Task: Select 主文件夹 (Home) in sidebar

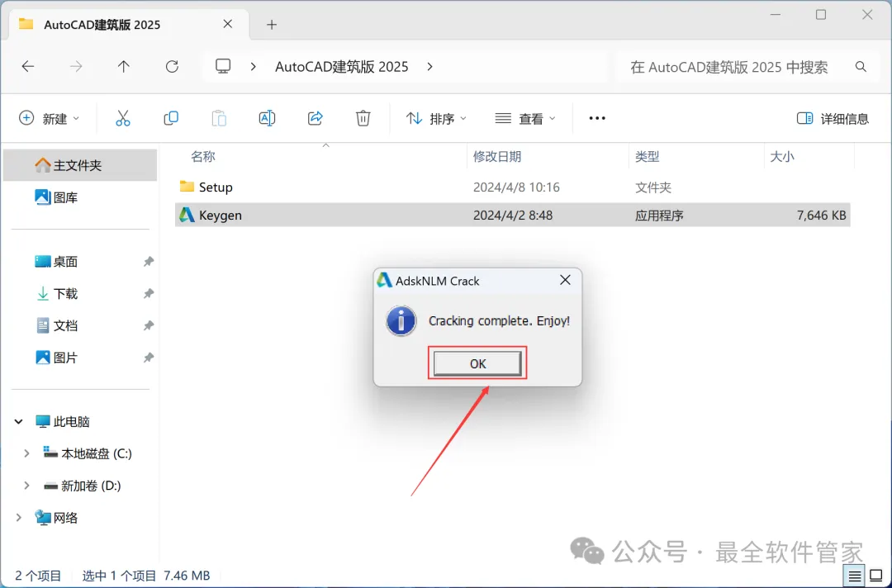Action: tap(79, 165)
